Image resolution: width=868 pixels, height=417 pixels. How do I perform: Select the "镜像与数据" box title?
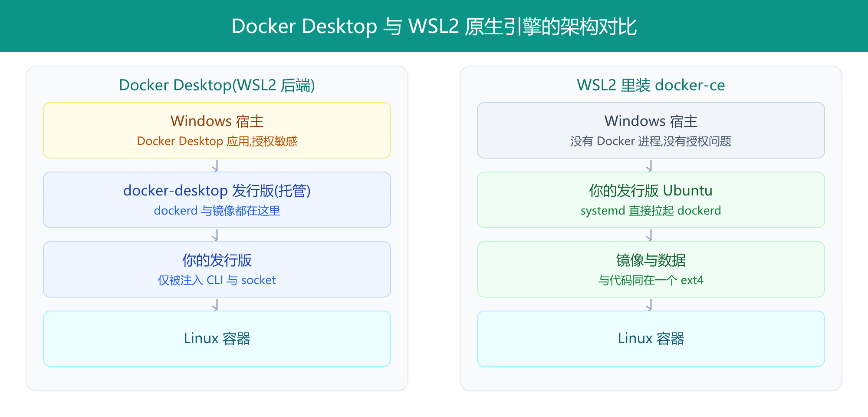coord(651,260)
